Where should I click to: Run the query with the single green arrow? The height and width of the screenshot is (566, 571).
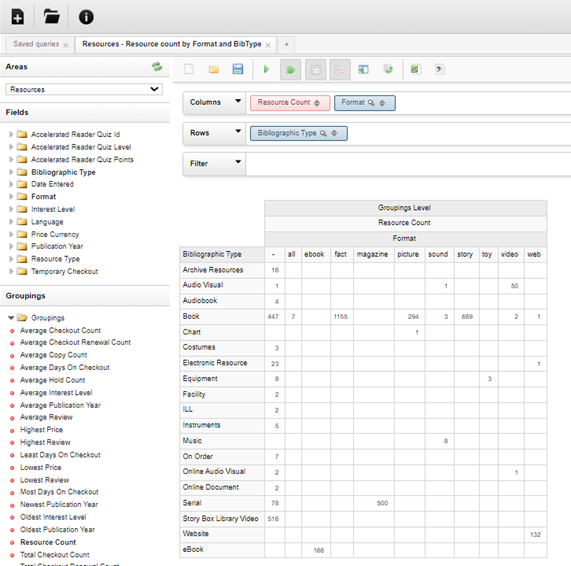[266, 69]
